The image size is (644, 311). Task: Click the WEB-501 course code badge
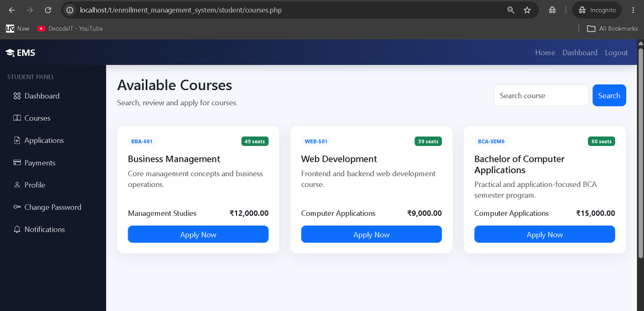pyautogui.click(x=316, y=142)
